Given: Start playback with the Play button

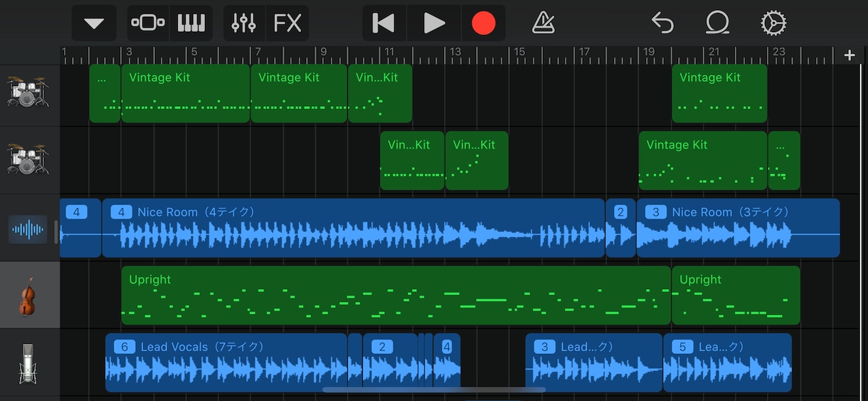Looking at the screenshot, I should (x=434, y=24).
